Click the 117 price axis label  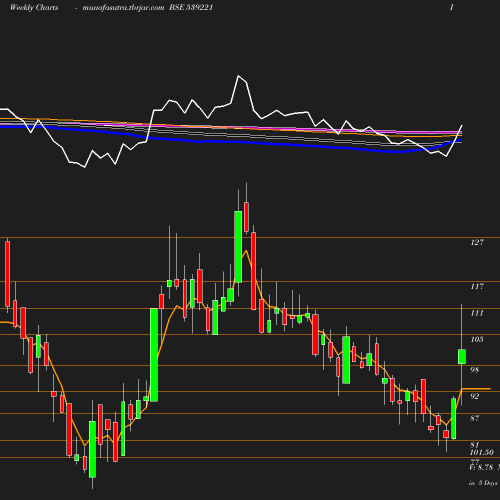477,286
